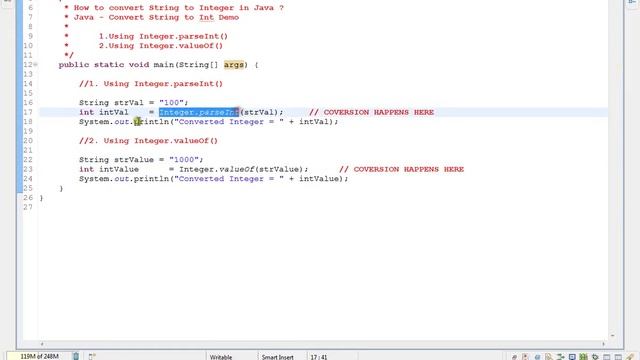640x360 pixels.
Task: Click the Writable status field
Action: [221, 357]
